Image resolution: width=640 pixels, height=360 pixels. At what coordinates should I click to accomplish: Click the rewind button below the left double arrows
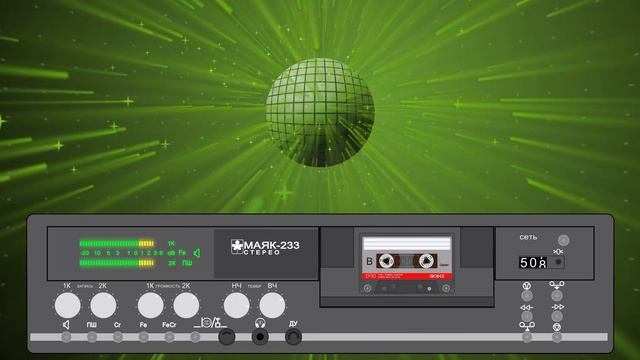coord(527,316)
